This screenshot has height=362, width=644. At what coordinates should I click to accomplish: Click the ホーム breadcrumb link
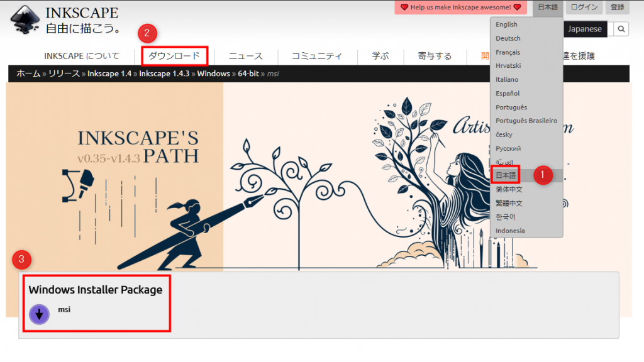point(28,74)
